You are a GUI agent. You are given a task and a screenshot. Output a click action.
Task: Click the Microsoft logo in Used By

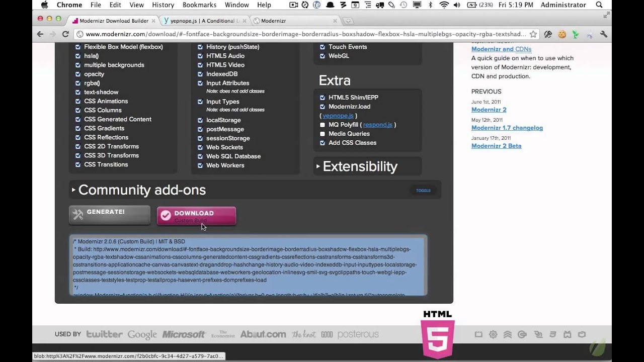183,334
